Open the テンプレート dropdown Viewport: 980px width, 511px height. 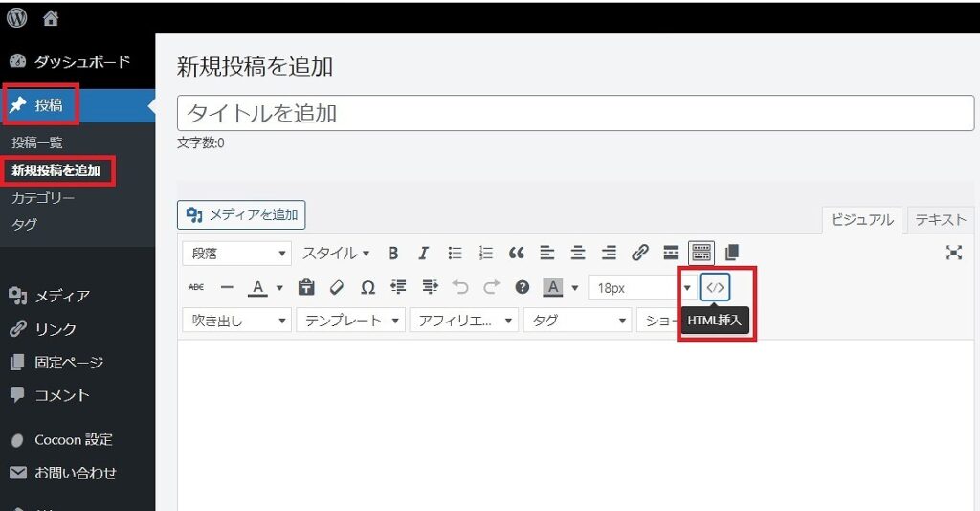pos(350,321)
